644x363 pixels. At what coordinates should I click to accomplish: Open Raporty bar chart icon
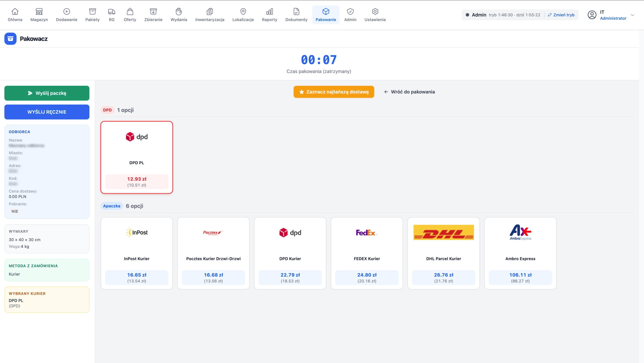269,12
